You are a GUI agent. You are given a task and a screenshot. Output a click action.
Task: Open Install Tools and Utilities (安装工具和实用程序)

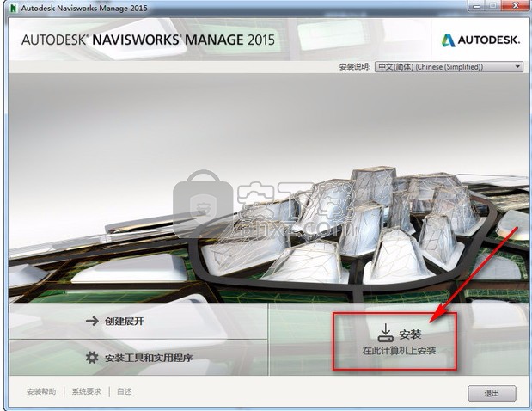tap(138, 358)
